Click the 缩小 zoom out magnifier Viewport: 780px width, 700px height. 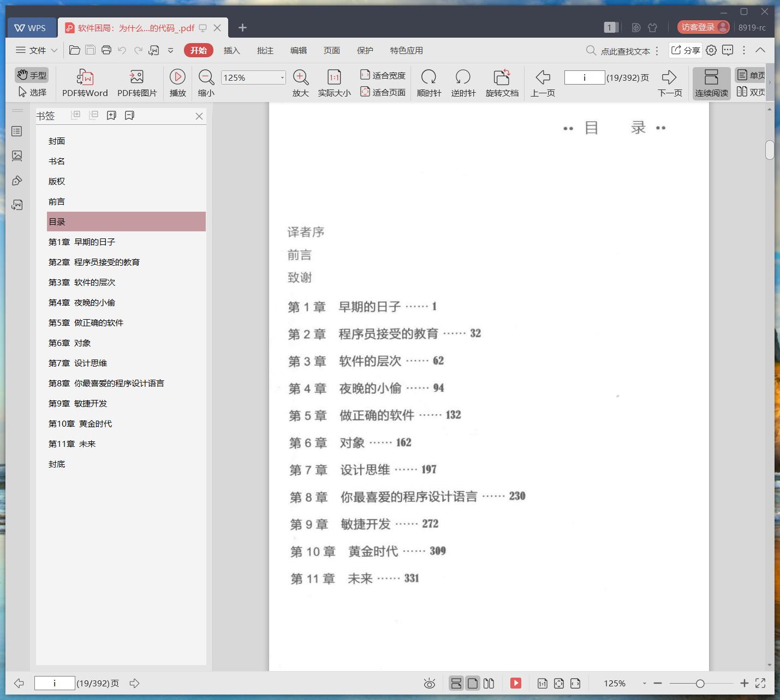[x=206, y=83]
